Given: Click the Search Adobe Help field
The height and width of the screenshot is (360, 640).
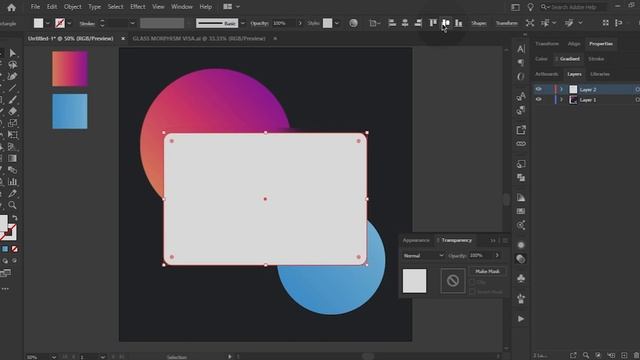Looking at the screenshot, I should (x=573, y=7).
